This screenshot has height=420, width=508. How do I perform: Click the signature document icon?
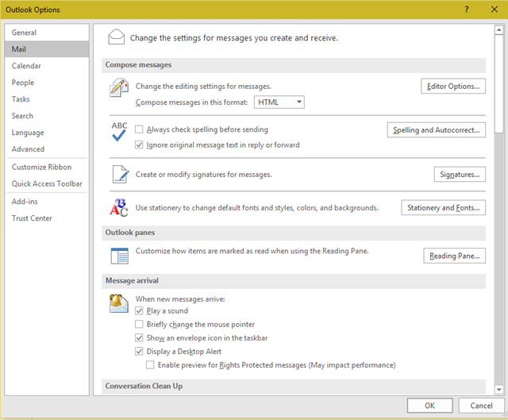(121, 175)
